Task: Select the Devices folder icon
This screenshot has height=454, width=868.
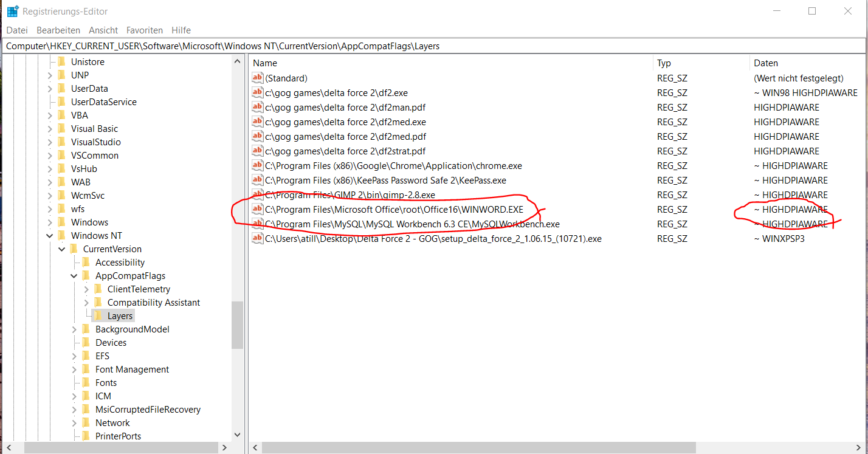Action: coord(86,342)
